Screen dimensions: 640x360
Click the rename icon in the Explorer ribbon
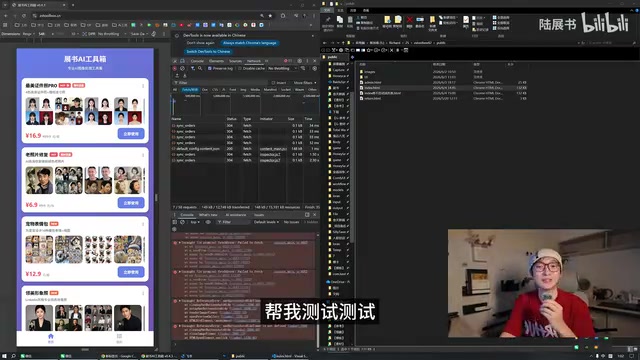click(420, 21)
